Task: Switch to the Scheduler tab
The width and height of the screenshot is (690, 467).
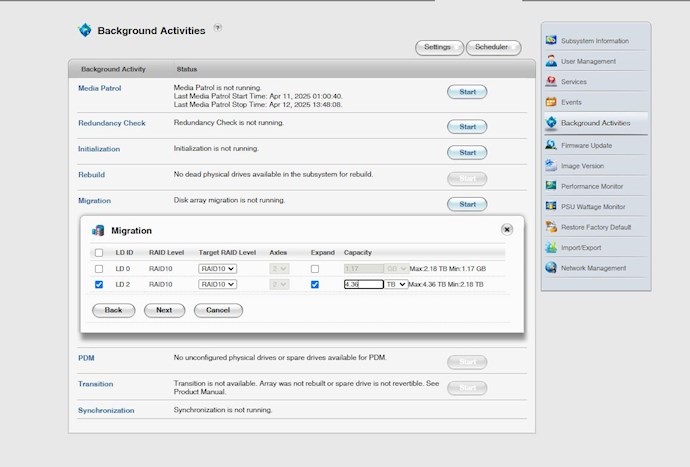Action: tap(492, 47)
